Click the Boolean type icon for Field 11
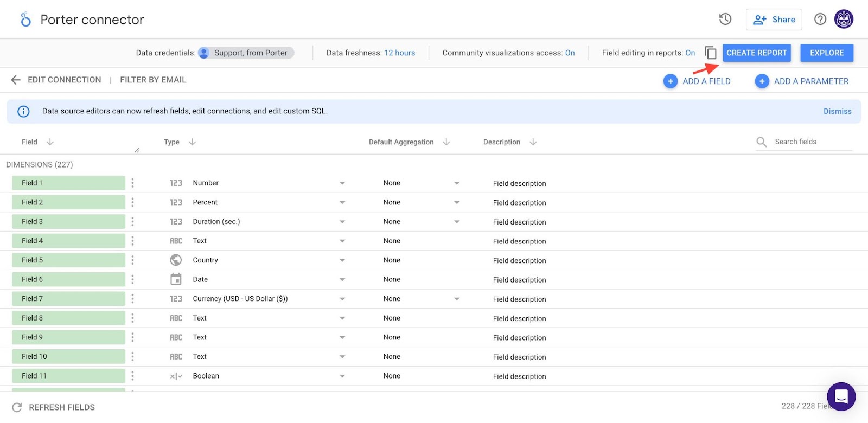Viewport: 868px width, 423px height. pyautogui.click(x=176, y=376)
